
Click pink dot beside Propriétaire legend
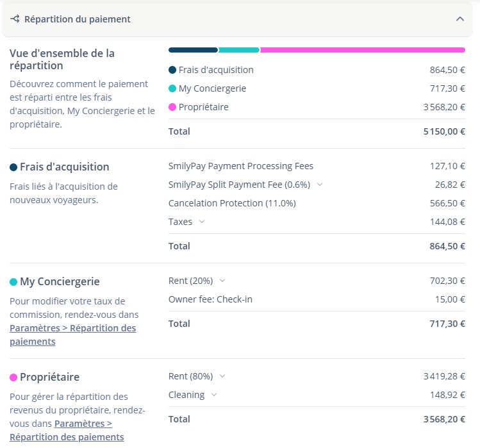click(172, 107)
